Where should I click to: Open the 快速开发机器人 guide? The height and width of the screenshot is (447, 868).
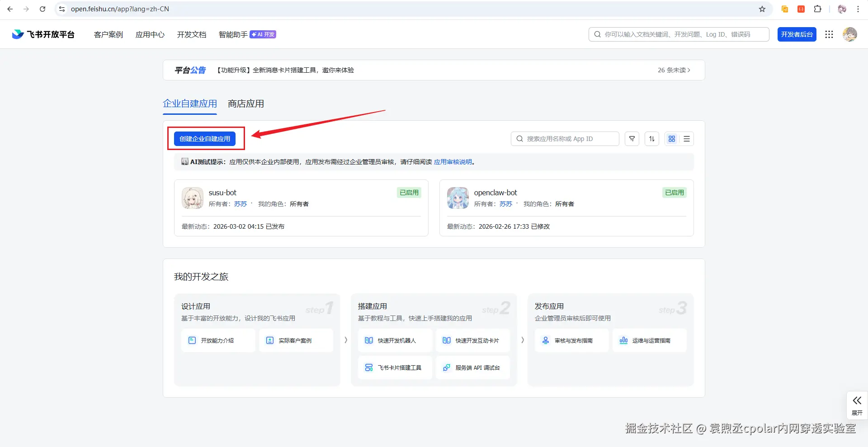coord(395,340)
